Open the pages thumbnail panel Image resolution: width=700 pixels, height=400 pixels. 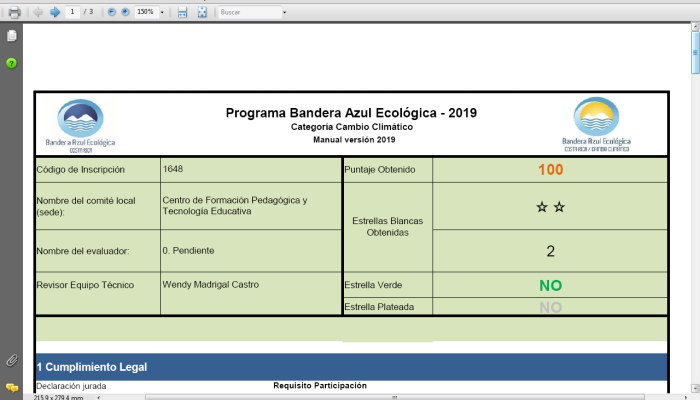[12, 36]
